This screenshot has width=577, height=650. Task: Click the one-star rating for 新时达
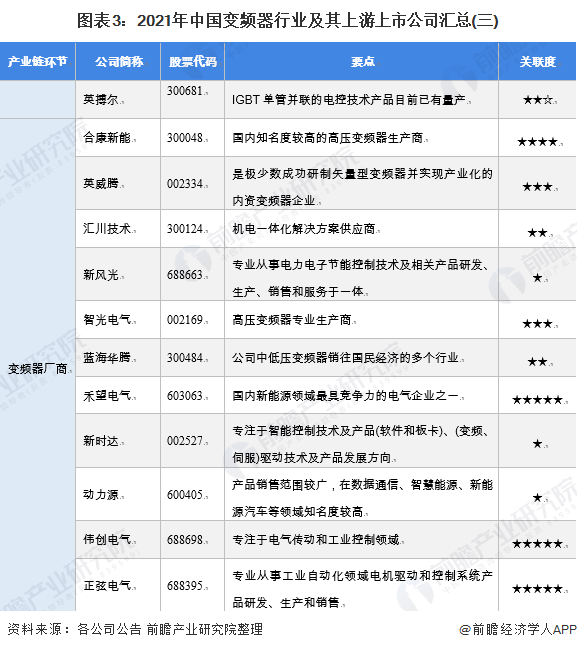538,444
